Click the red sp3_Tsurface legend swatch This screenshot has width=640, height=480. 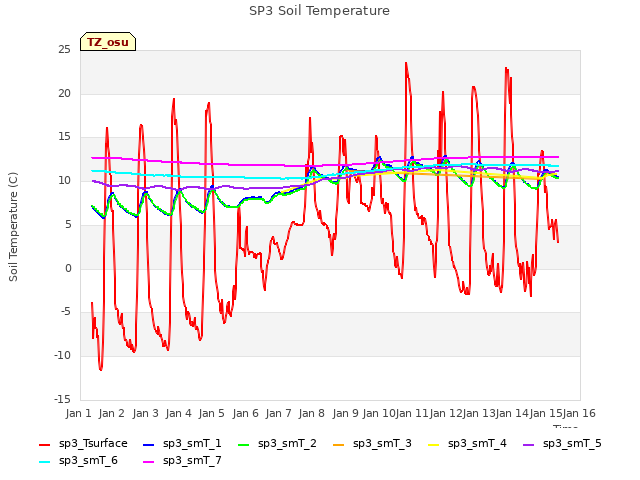[x=44, y=444]
